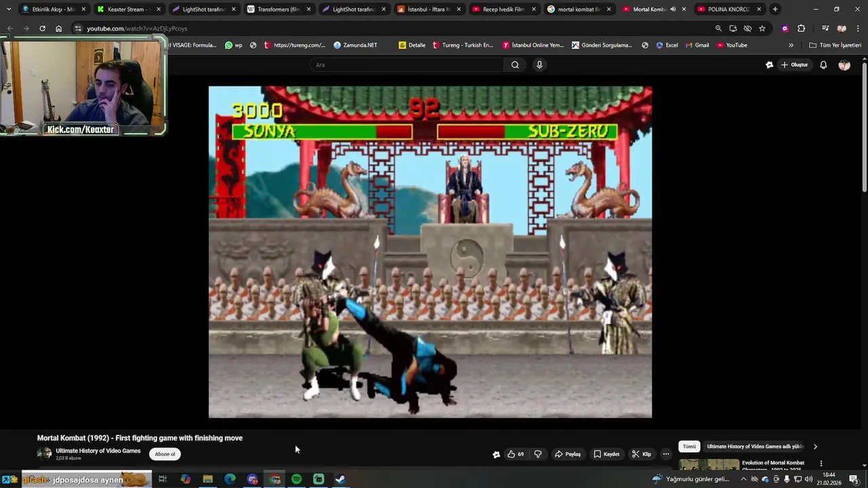Click the Oluştur create button
868x488 pixels.
(794, 65)
